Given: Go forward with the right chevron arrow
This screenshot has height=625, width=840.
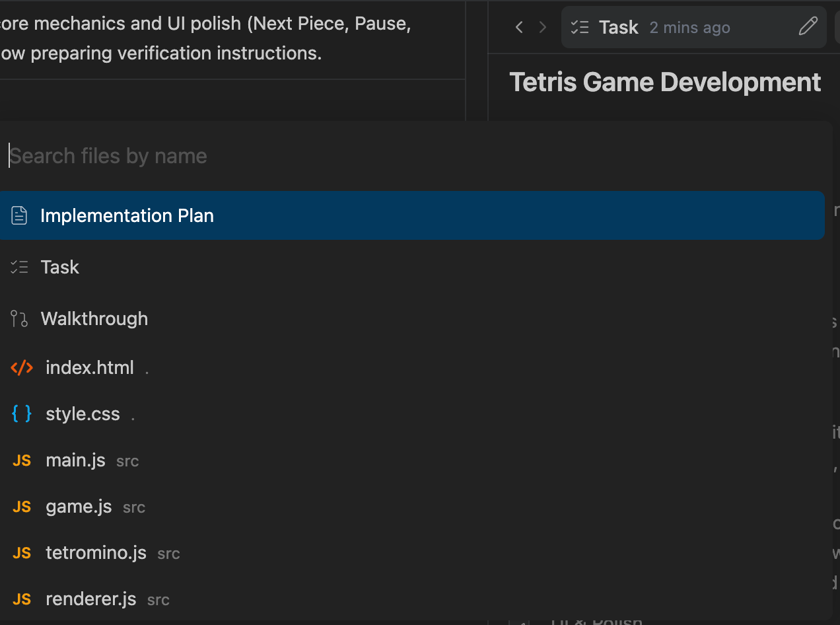Looking at the screenshot, I should pos(543,27).
